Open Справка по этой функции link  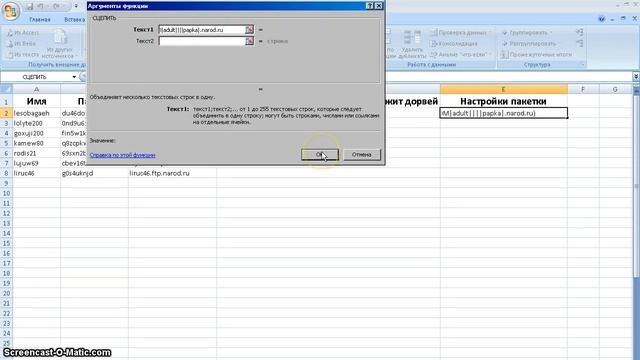click(122, 155)
